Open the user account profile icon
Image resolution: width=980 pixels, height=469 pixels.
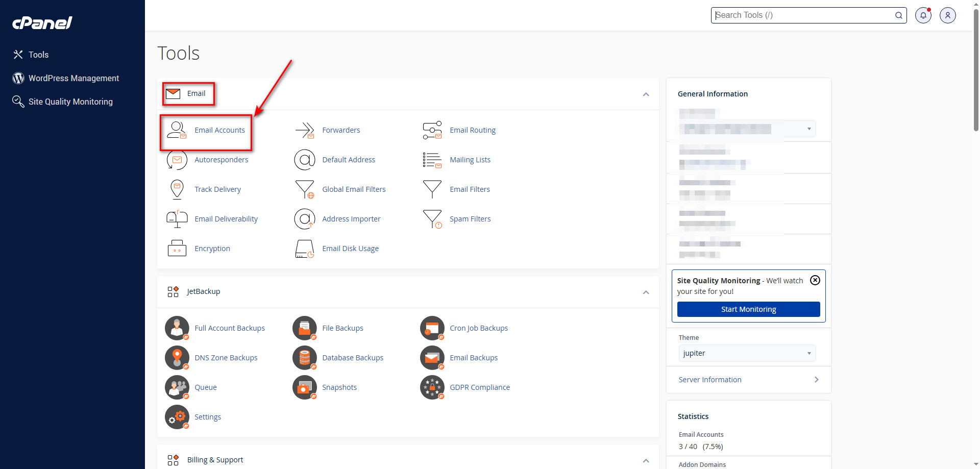[947, 15]
